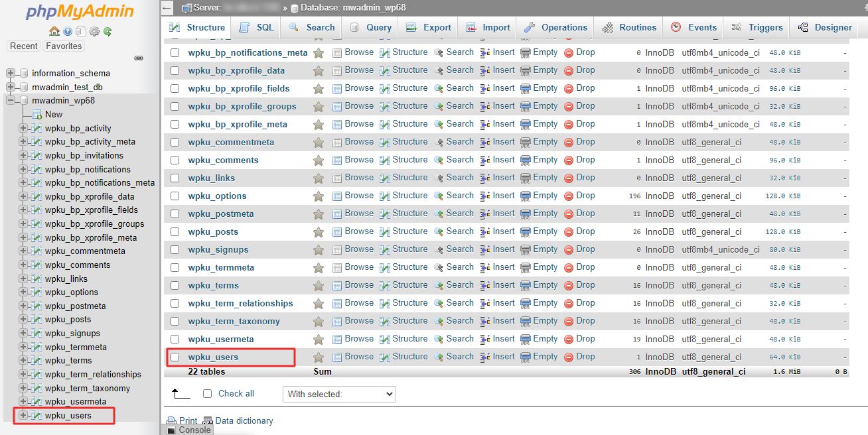The height and width of the screenshot is (435, 868).
Task: Open the 'With selected:' dropdown
Action: pyautogui.click(x=339, y=394)
